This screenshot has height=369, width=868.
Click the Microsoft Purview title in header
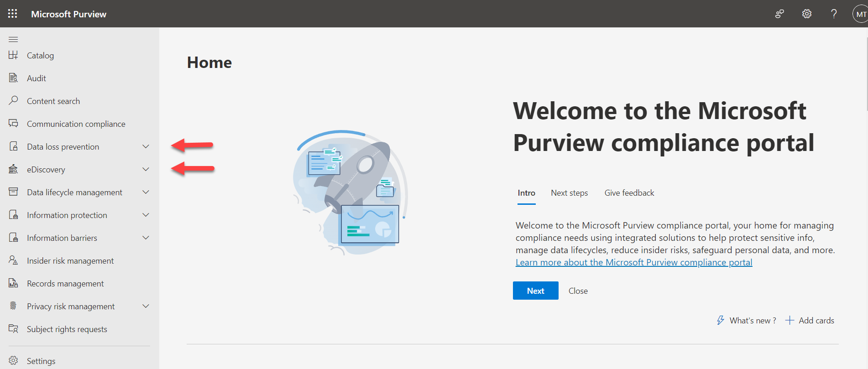[x=68, y=14]
